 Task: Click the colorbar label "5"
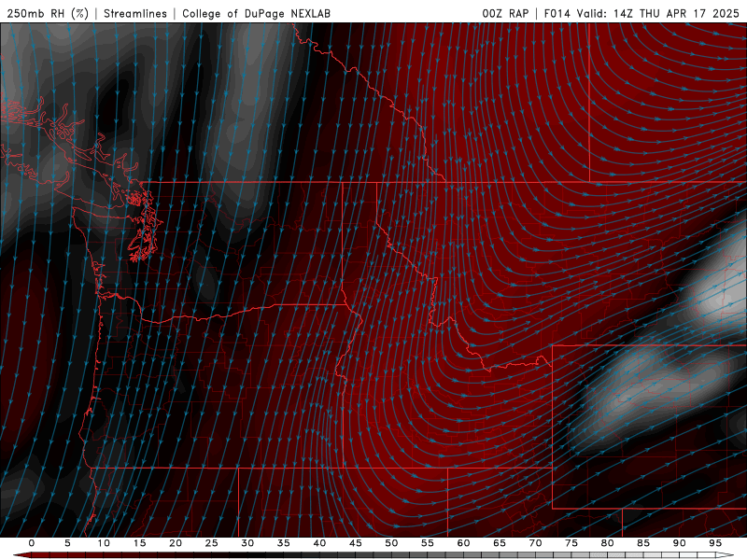click(67, 543)
